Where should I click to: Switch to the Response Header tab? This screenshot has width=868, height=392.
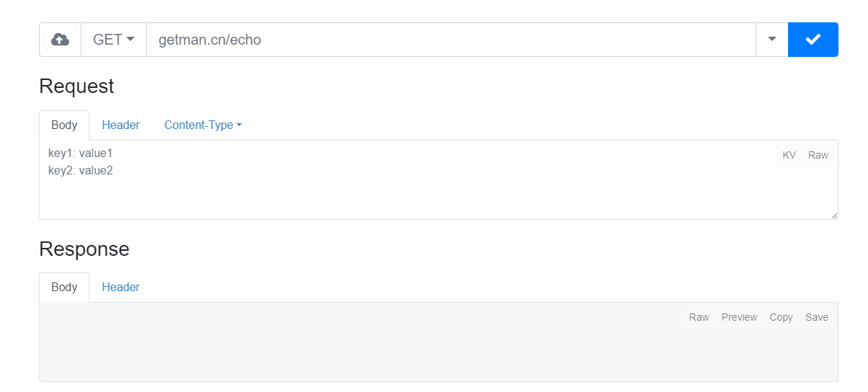pyautogui.click(x=120, y=287)
